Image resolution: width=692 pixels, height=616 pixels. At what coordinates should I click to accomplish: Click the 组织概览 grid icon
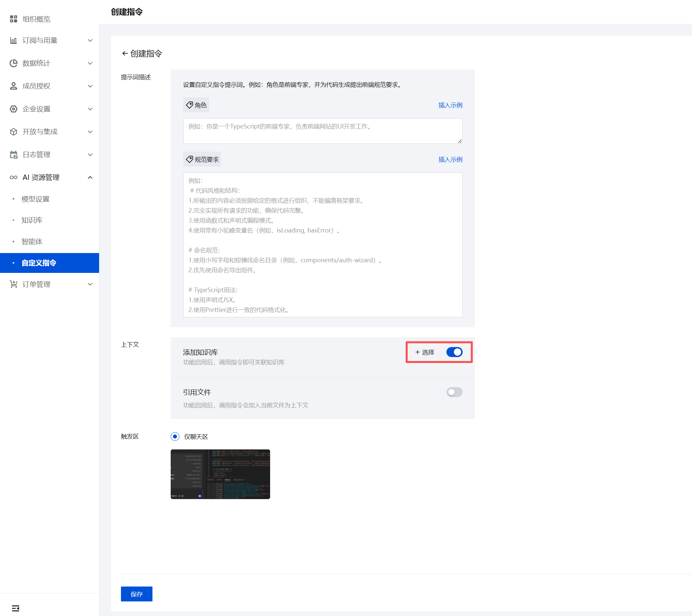(14, 19)
